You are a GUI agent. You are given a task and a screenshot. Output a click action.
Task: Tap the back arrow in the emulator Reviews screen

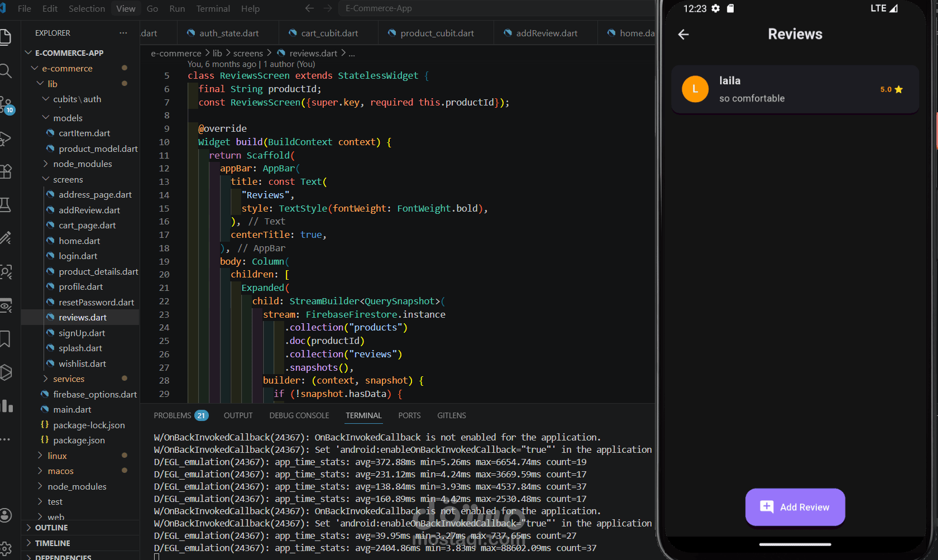tap(683, 35)
